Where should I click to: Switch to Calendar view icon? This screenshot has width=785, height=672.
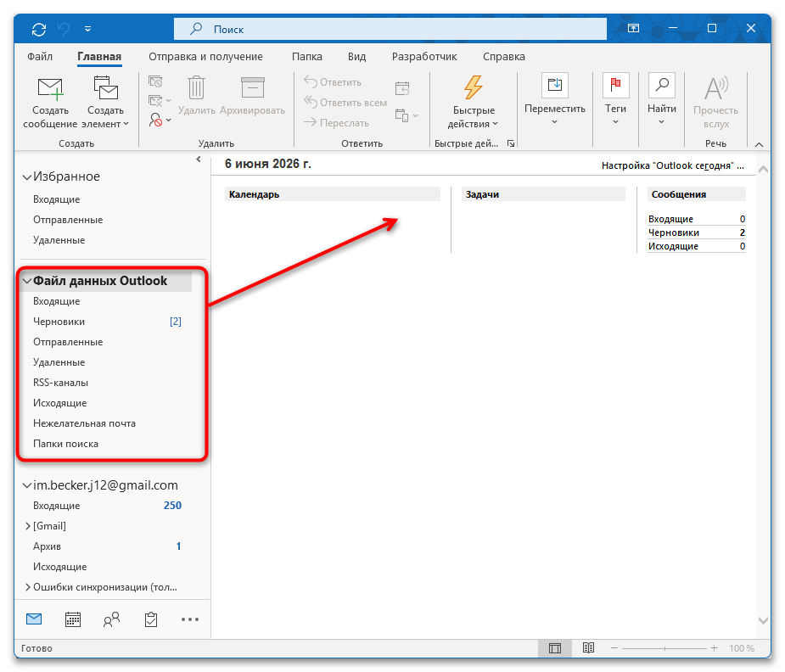[x=73, y=619]
